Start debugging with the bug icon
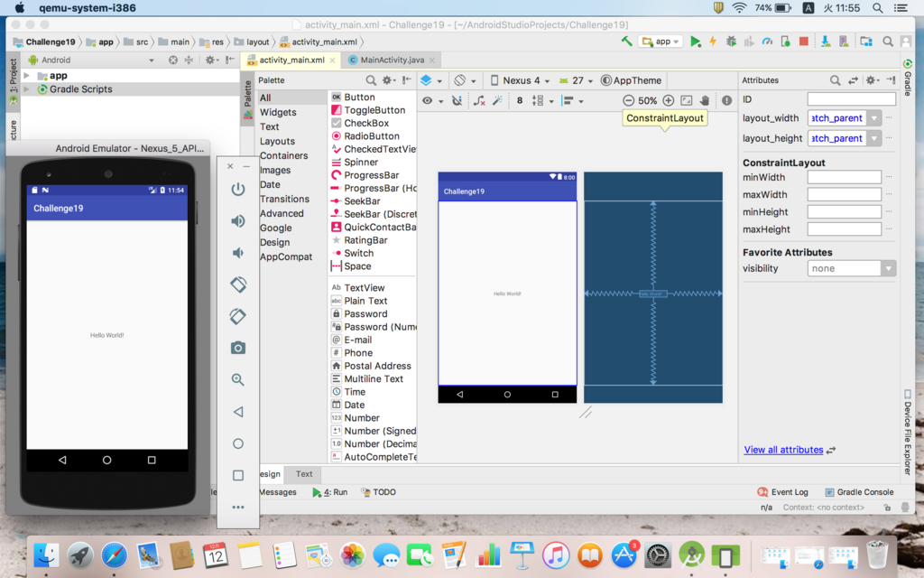 (731, 42)
